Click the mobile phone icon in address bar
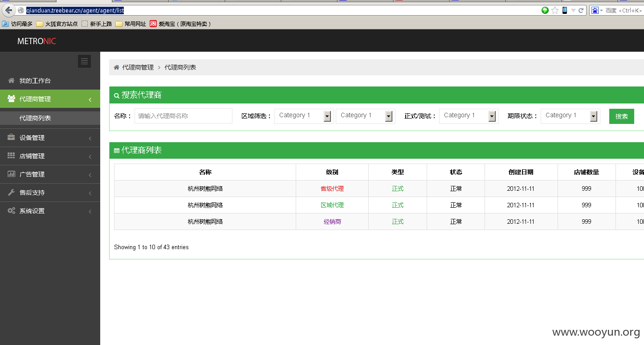 point(565,10)
